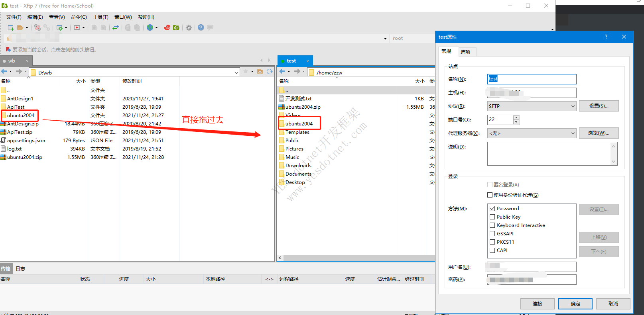644x315 pixels.
Task: Open the 命令(C) menu
Action: click(x=79, y=17)
